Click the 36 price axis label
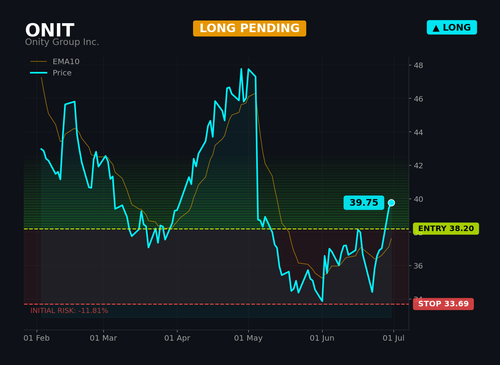Viewport: 500px width, 365px height. [x=418, y=266]
